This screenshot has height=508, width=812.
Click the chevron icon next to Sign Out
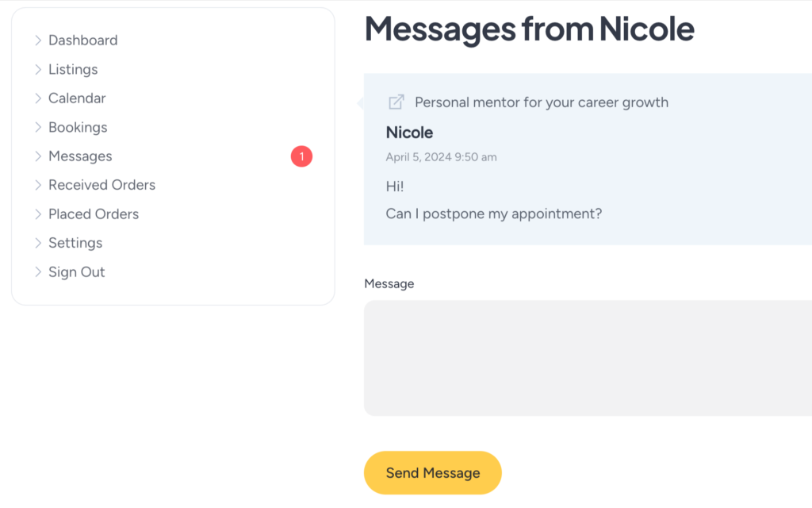(x=38, y=271)
